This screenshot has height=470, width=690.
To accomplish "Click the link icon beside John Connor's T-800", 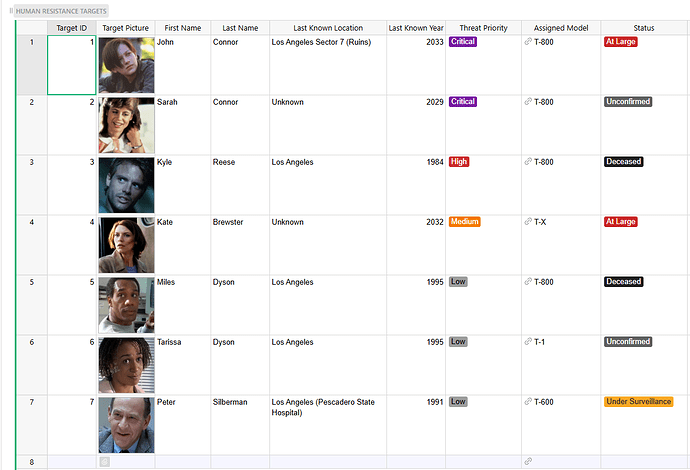I will [x=528, y=42].
